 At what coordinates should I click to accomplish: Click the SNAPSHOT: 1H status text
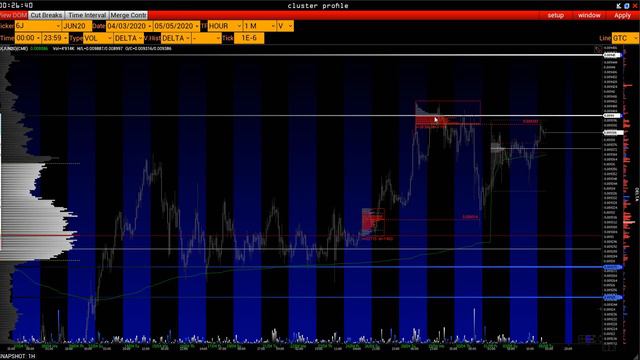click(18, 356)
